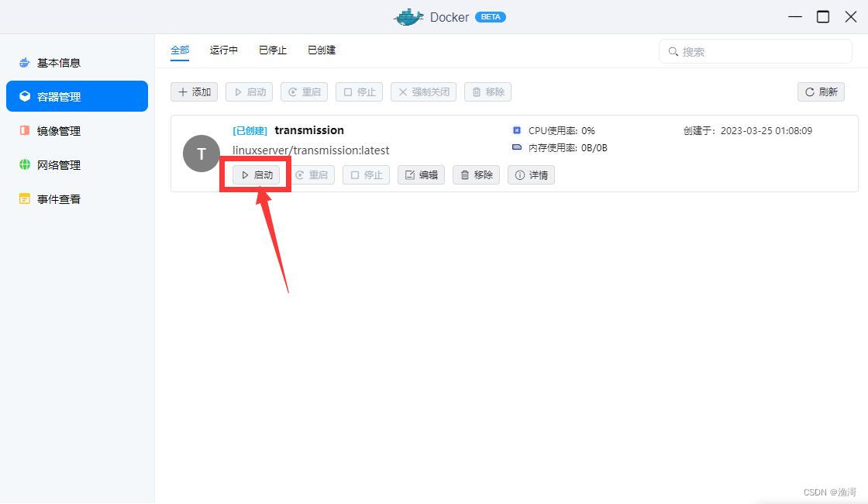Image resolution: width=868 pixels, height=504 pixels.
Task: Click the Docker whale logo in title bar
Action: (408, 16)
